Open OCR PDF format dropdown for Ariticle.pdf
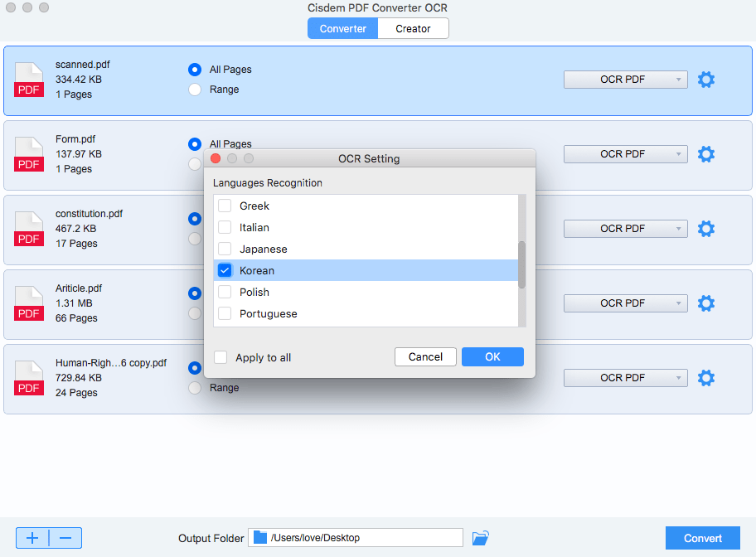The height and width of the screenshot is (557, 756). point(625,303)
